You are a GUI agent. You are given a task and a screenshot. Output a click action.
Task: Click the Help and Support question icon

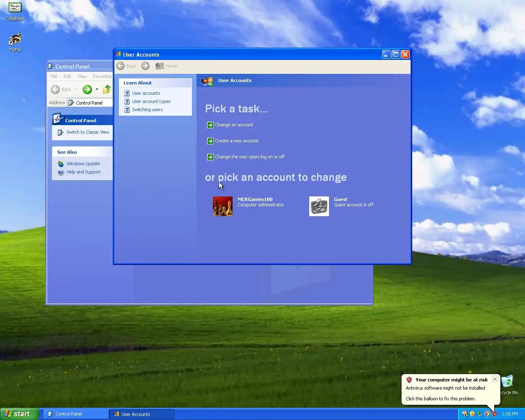pos(61,172)
